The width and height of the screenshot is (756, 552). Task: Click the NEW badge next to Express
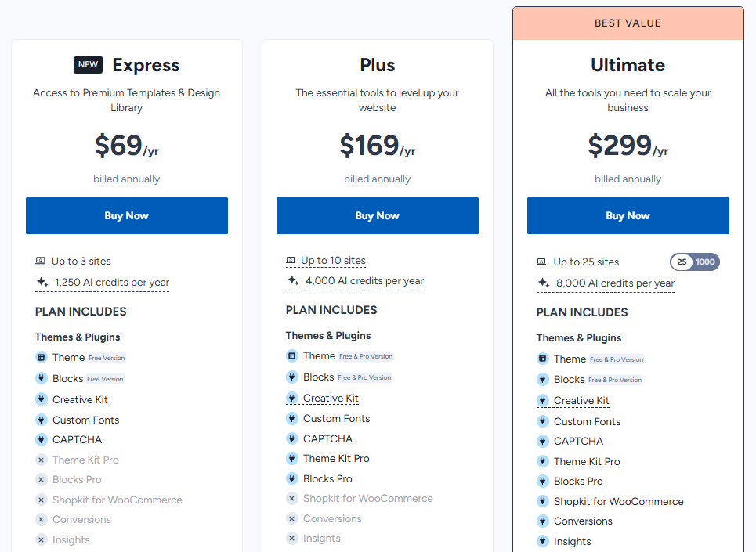click(x=89, y=65)
